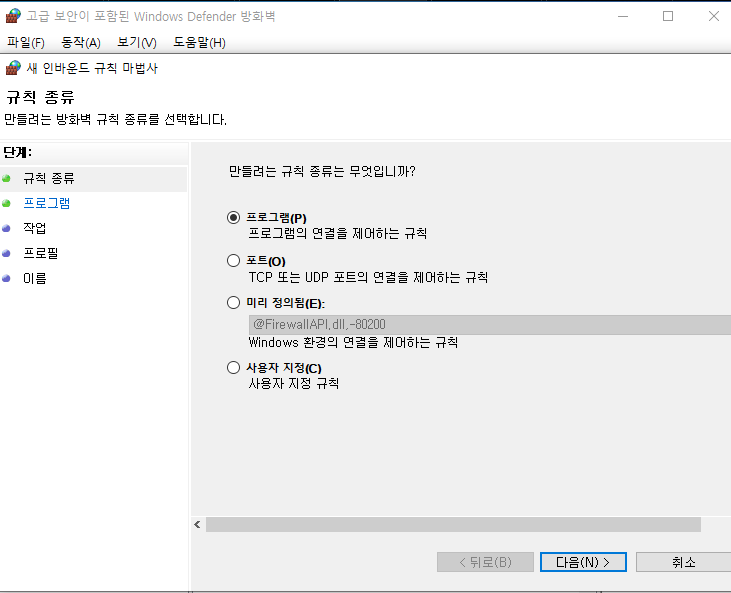731x593 pixels.
Task: Go to the 규칙 종류 step
Action: pos(49,179)
